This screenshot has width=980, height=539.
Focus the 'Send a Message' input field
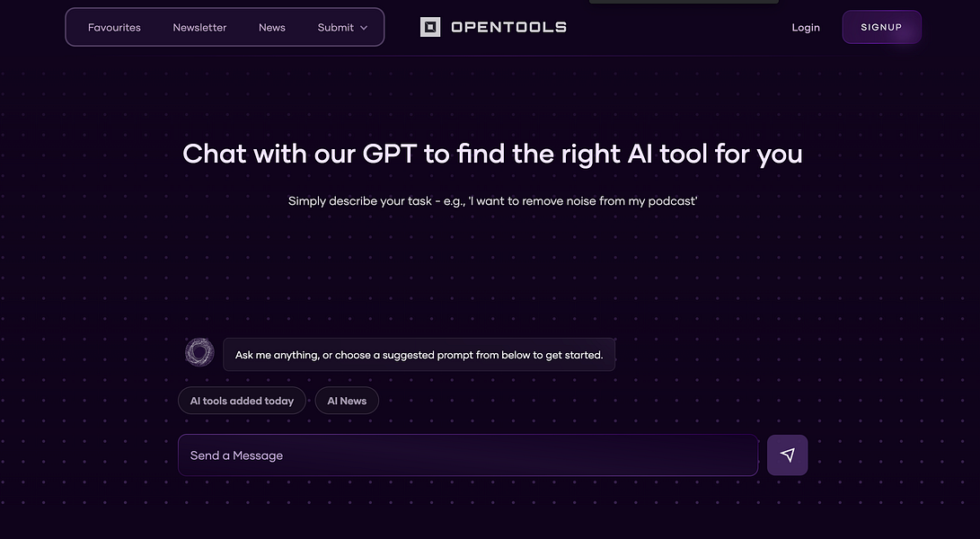(x=468, y=455)
